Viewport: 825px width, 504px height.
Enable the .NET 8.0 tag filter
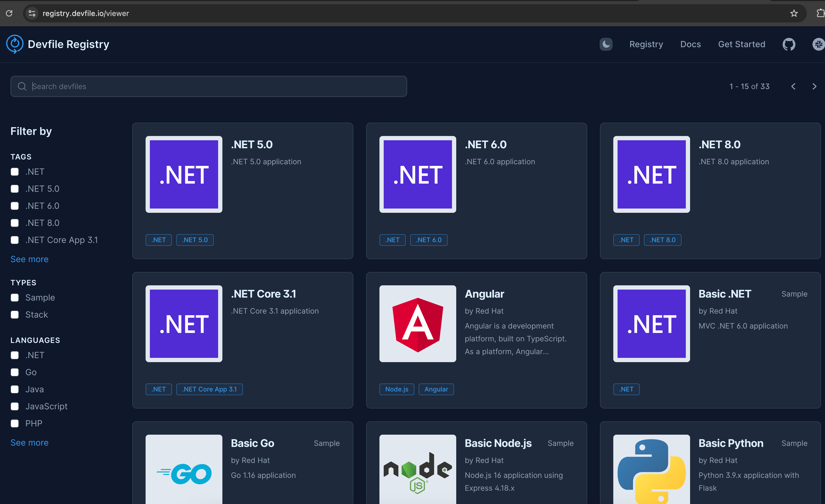[x=15, y=223]
